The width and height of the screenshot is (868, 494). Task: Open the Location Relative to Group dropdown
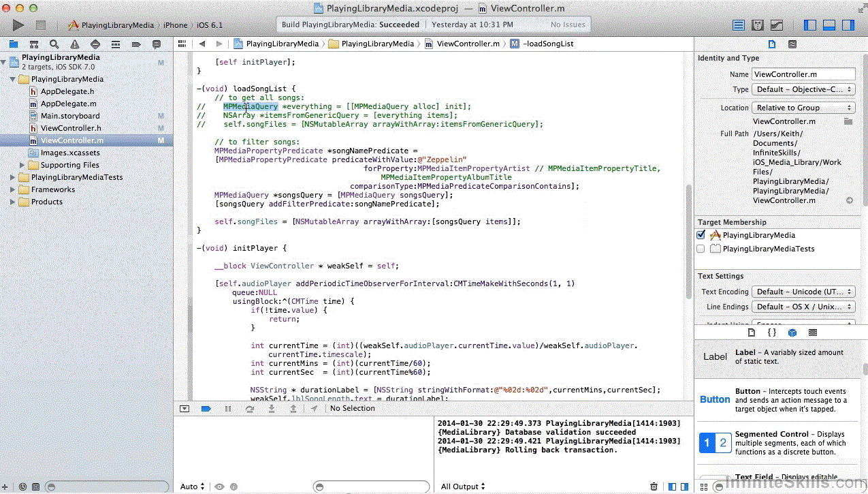[x=803, y=108]
